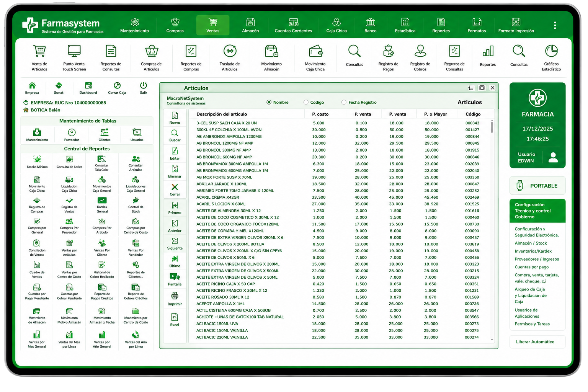Viewport: 588px width, 392px height.
Task: Go to Primero record
Action: [175, 208]
